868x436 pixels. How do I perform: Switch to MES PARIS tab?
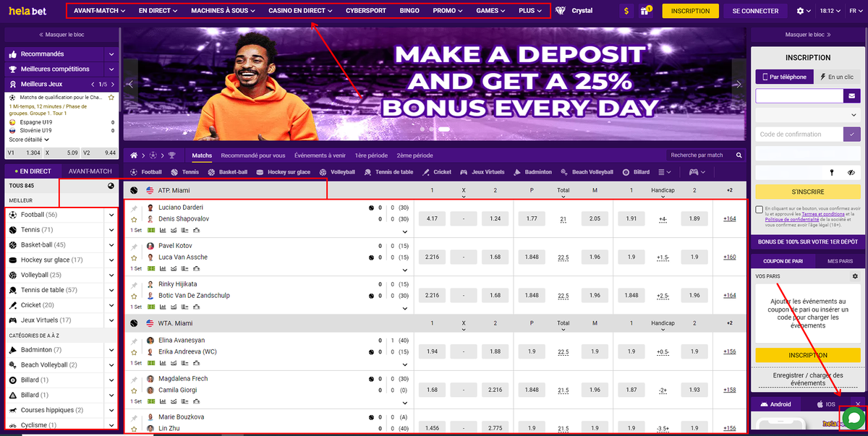(x=841, y=260)
